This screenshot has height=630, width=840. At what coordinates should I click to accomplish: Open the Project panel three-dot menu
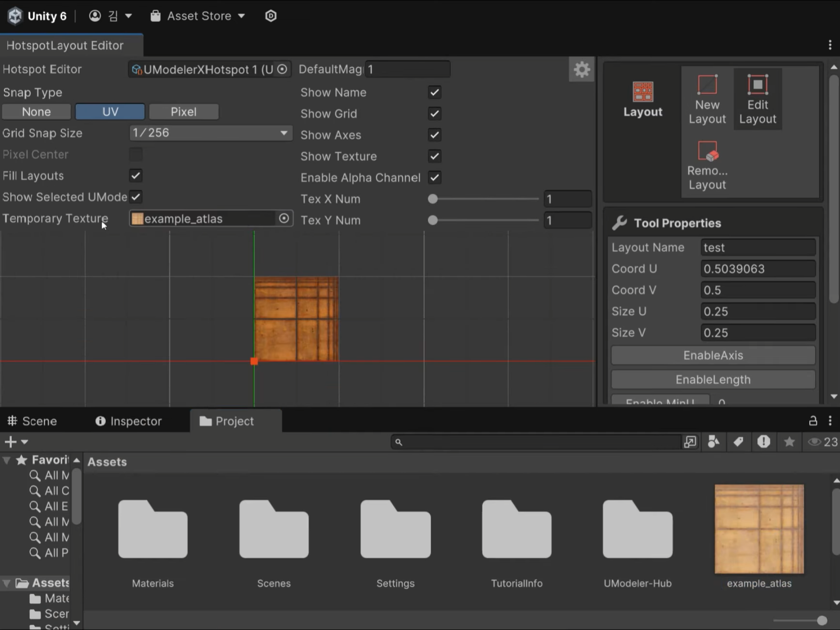(830, 421)
